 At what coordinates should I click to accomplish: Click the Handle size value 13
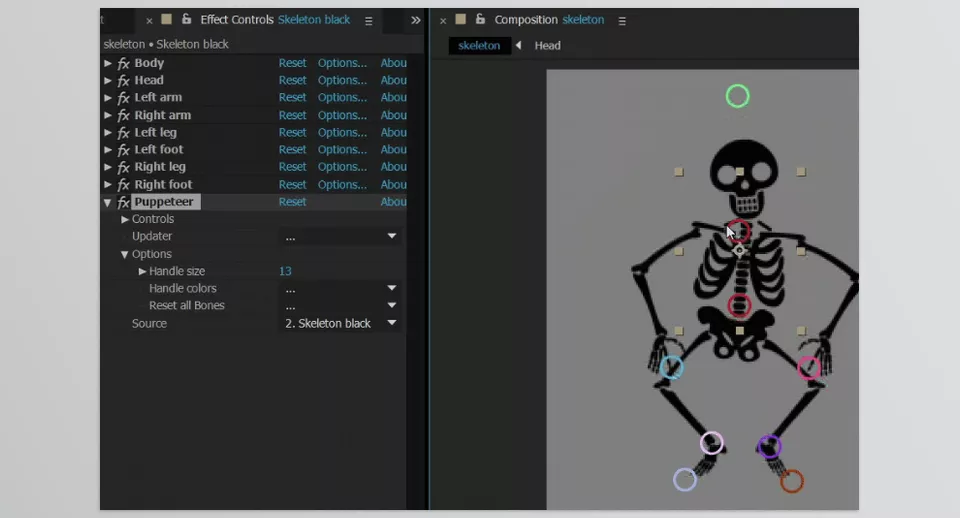(x=285, y=271)
